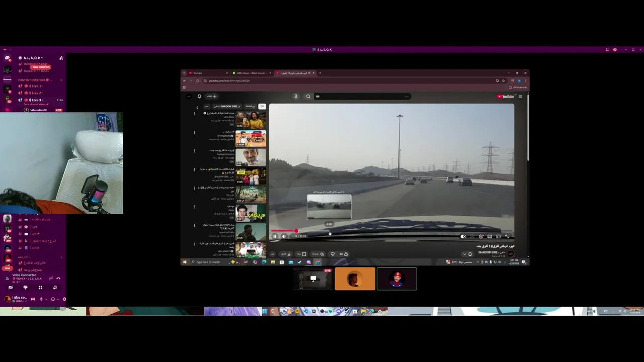
Task: Toggle noise suppression in voice panel
Action: tap(51, 279)
